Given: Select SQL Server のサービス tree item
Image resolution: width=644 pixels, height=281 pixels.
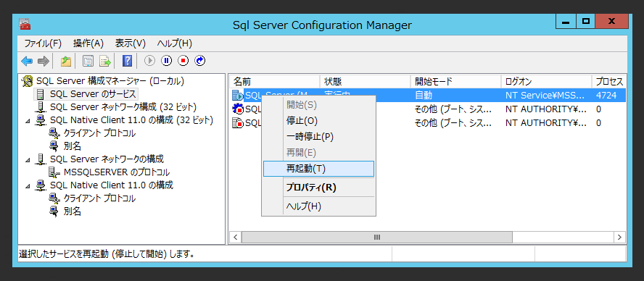Looking at the screenshot, I should point(93,94).
